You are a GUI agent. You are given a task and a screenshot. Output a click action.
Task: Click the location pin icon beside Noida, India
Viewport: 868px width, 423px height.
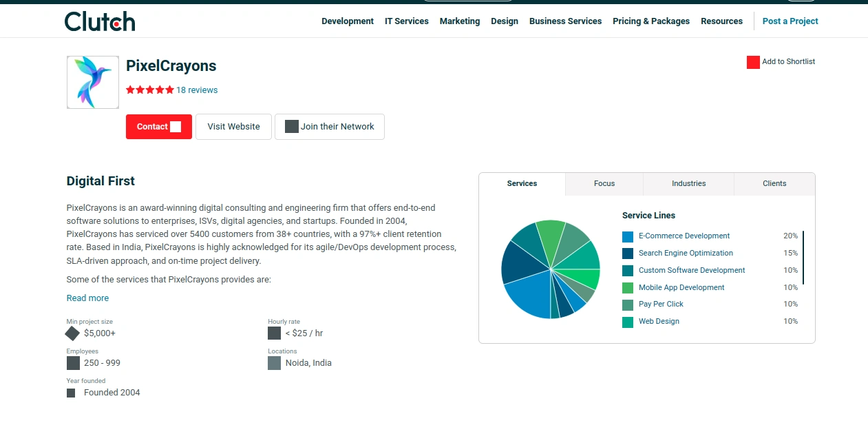tap(274, 363)
